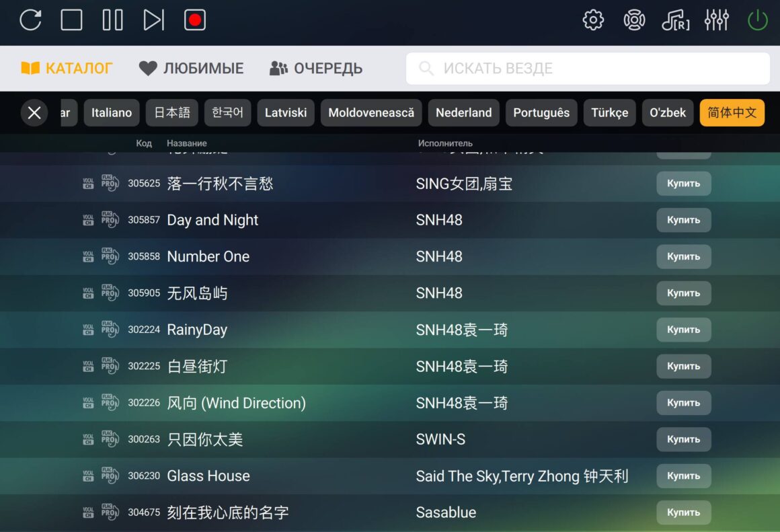The image size is (780, 532).
Task: Close the language filter bar
Action: pos(34,113)
